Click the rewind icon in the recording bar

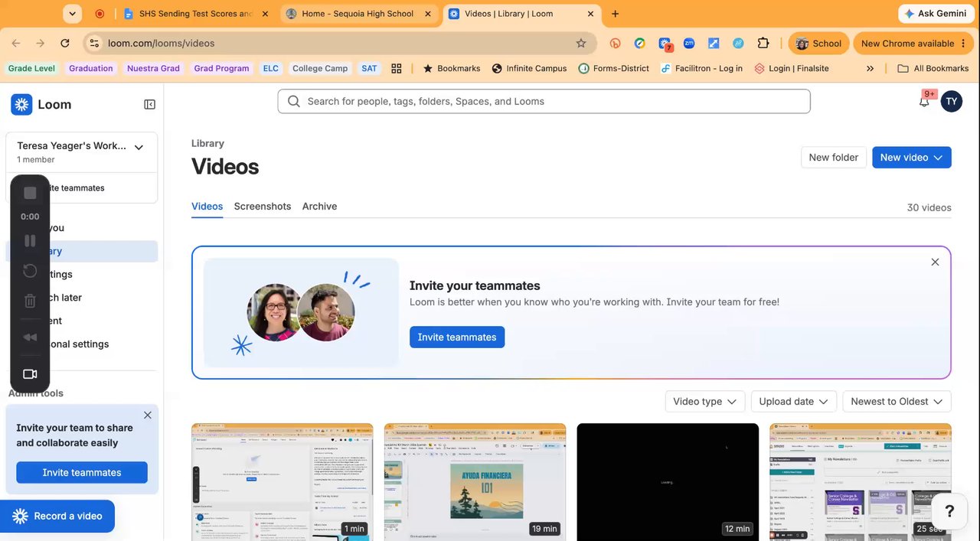[x=30, y=337]
